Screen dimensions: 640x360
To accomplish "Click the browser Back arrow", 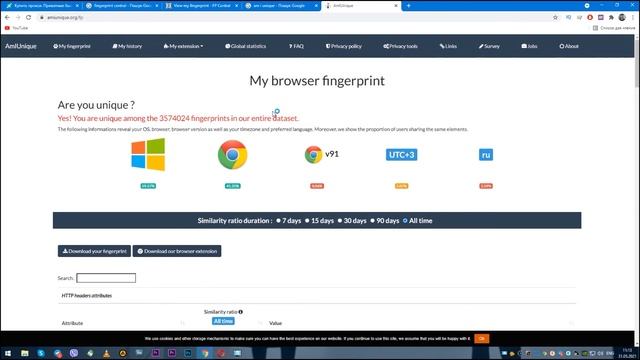I will (x=7, y=17).
